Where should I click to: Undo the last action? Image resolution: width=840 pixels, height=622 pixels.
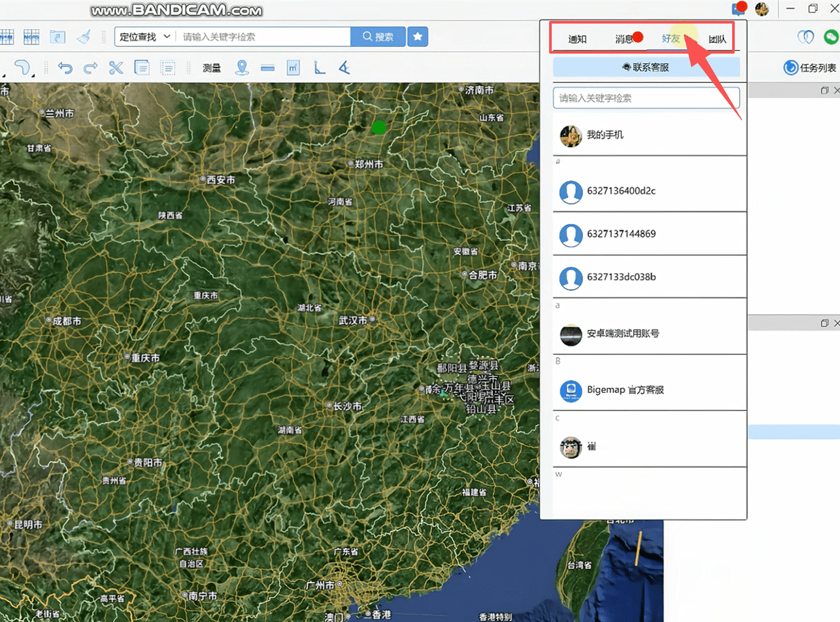(x=65, y=67)
